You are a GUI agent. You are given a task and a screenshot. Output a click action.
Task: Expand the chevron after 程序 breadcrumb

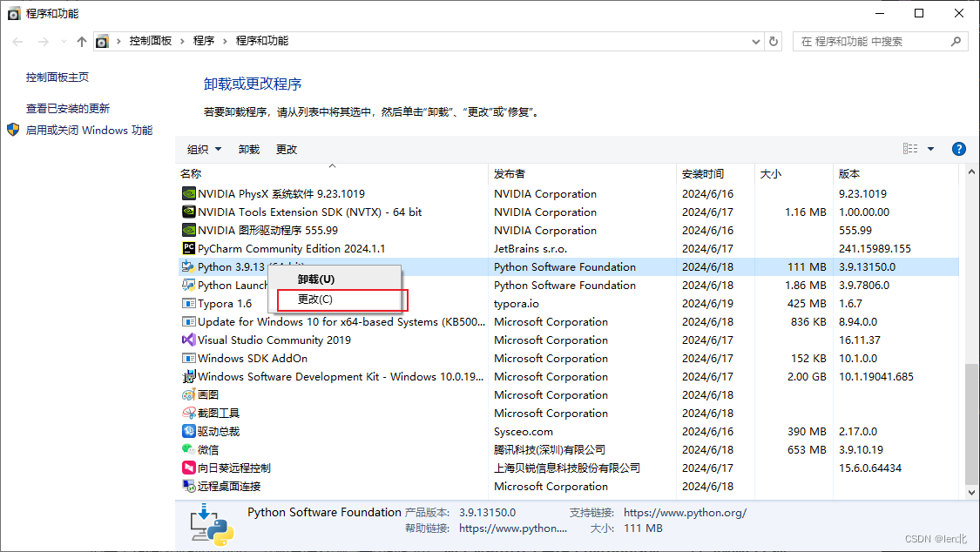tap(225, 41)
